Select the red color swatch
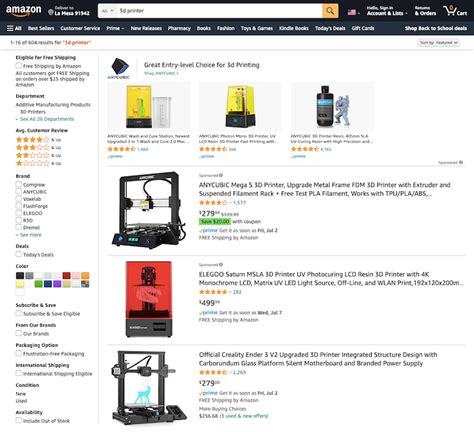This screenshot has height=432, width=474. pyautogui.click(x=67, y=276)
